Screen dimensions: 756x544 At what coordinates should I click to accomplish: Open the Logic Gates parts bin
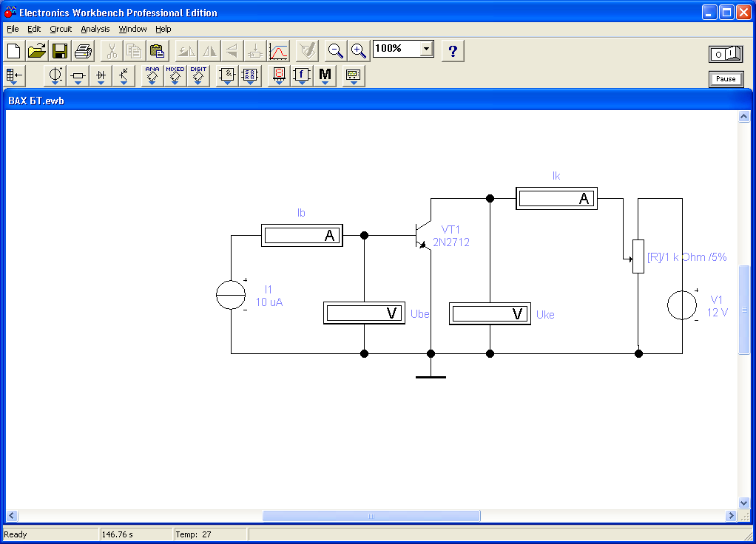pos(227,75)
